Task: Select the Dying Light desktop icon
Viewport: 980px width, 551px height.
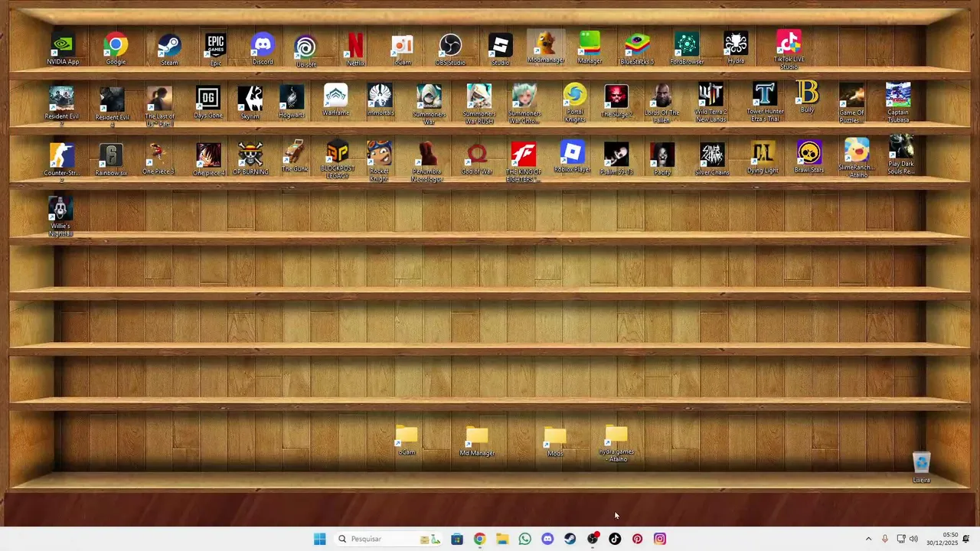Action: pyautogui.click(x=763, y=158)
